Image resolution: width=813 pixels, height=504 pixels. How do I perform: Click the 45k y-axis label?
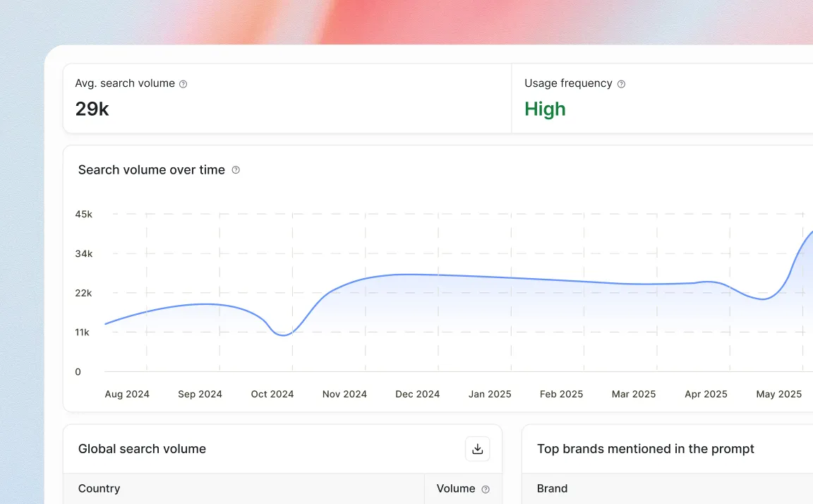(x=83, y=214)
